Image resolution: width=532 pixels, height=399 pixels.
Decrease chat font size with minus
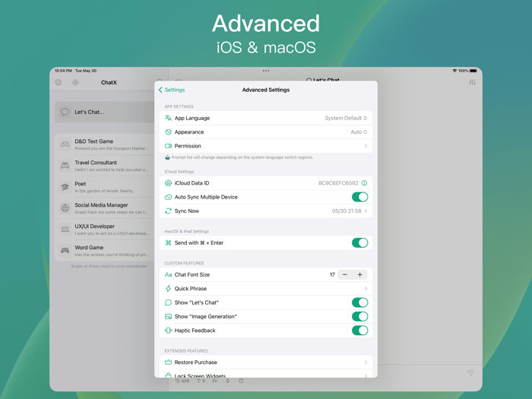click(345, 275)
